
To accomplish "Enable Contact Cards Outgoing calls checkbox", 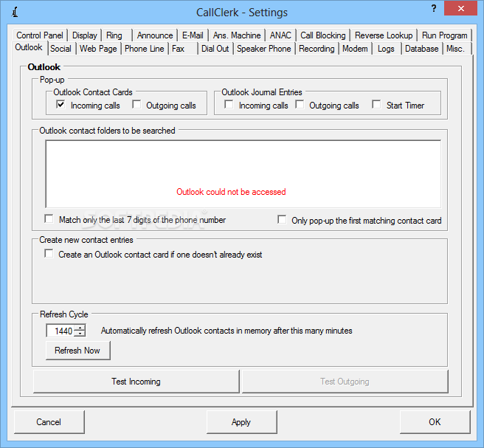I will [x=136, y=104].
